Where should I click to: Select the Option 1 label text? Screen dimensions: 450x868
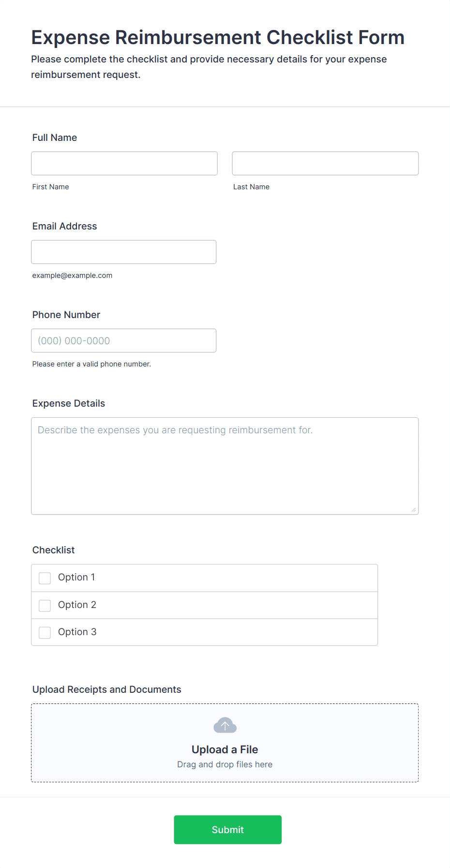click(76, 577)
